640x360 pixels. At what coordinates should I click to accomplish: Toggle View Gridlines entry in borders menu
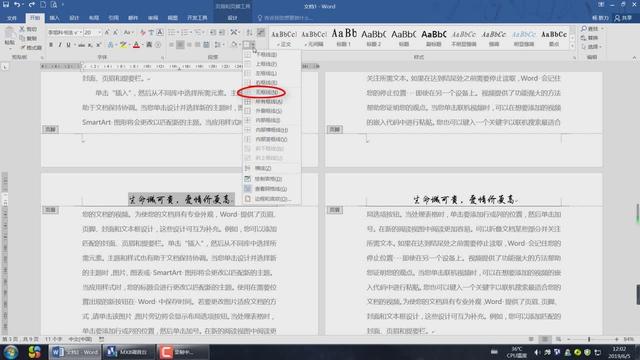pos(271,189)
